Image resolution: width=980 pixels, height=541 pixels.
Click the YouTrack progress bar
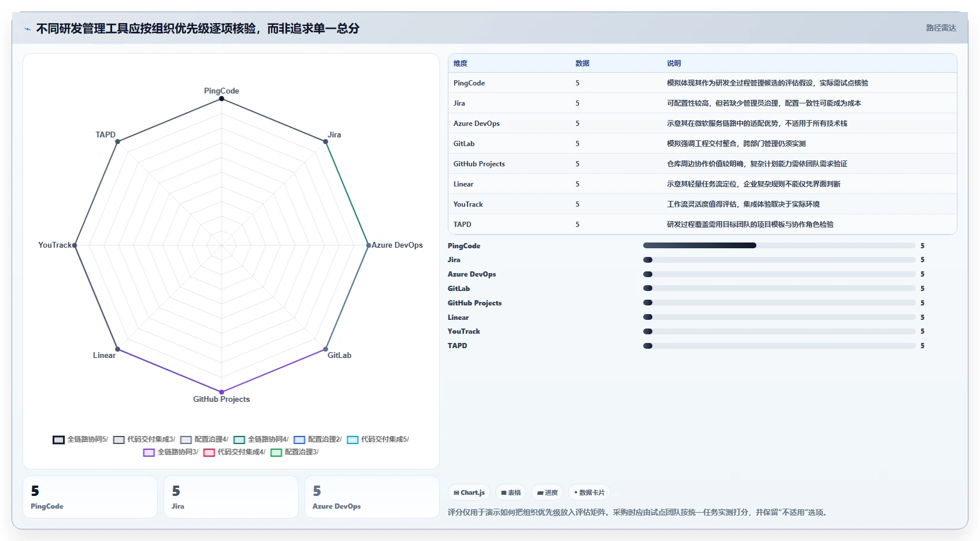[779, 331]
